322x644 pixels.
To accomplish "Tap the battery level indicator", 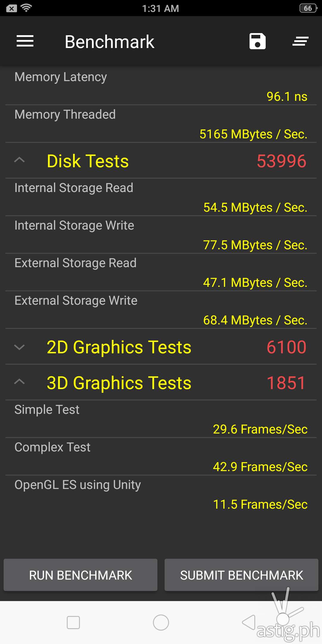I will coord(308,8).
